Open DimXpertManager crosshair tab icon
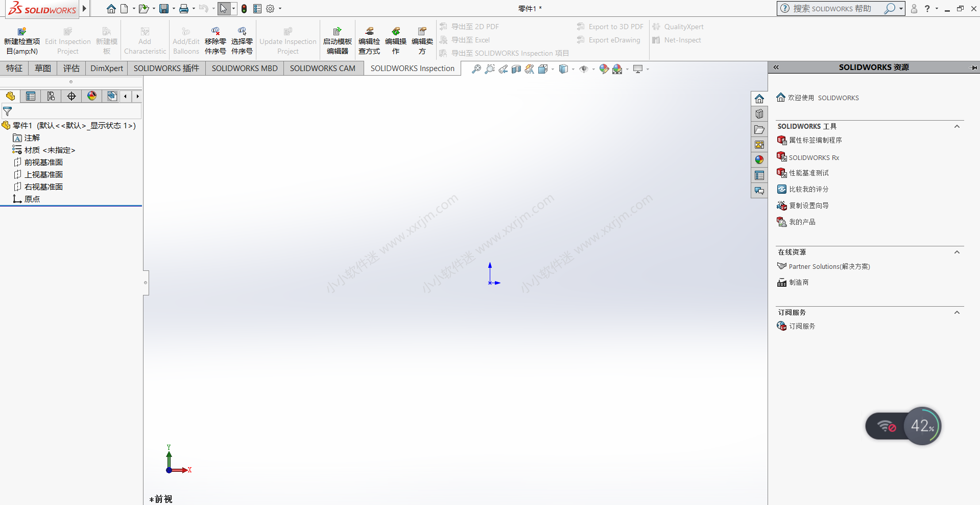 click(71, 96)
